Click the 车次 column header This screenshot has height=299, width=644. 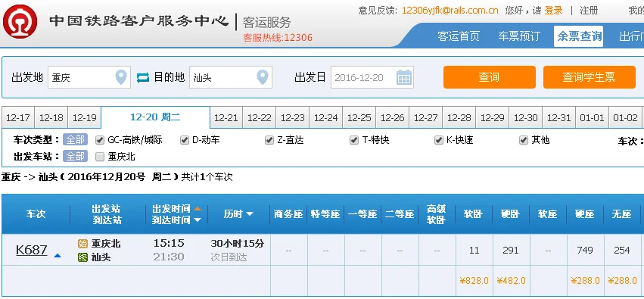[x=36, y=214]
